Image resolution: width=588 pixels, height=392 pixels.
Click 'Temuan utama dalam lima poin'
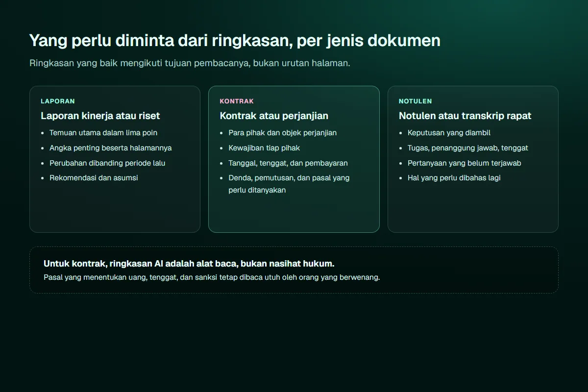point(103,133)
